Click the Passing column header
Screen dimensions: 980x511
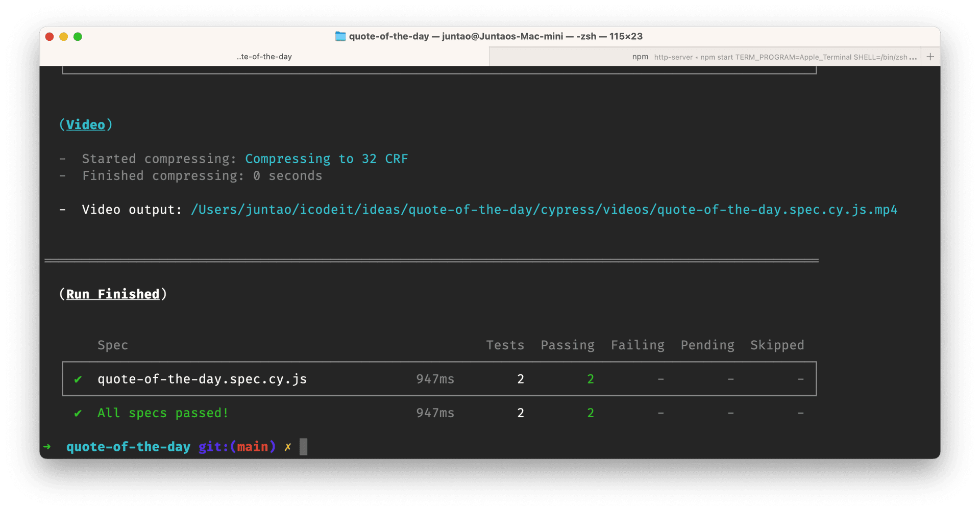pos(568,345)
